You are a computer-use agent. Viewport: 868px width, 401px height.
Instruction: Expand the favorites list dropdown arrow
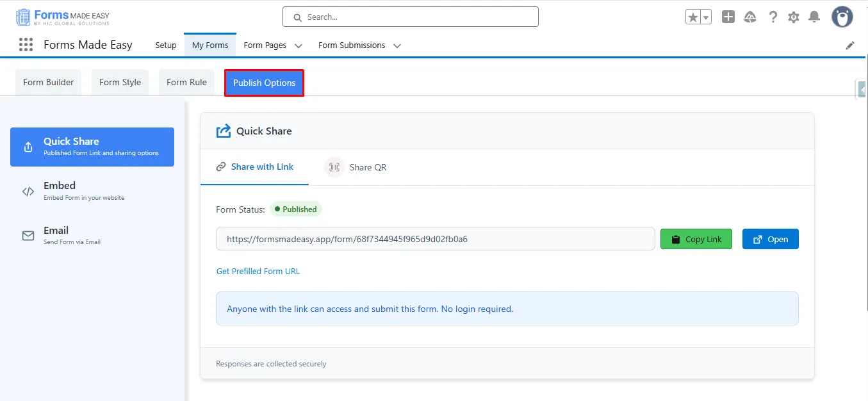point(707,17)
